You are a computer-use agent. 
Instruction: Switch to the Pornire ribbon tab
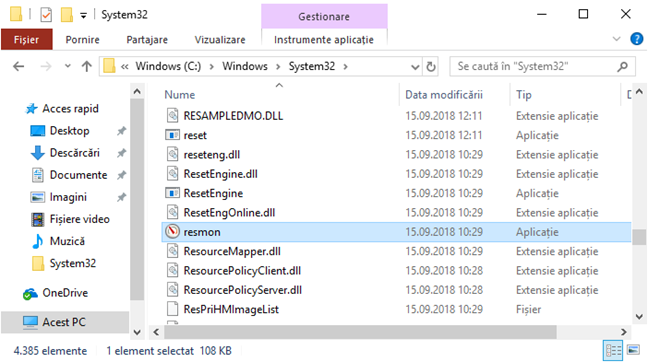83,40
